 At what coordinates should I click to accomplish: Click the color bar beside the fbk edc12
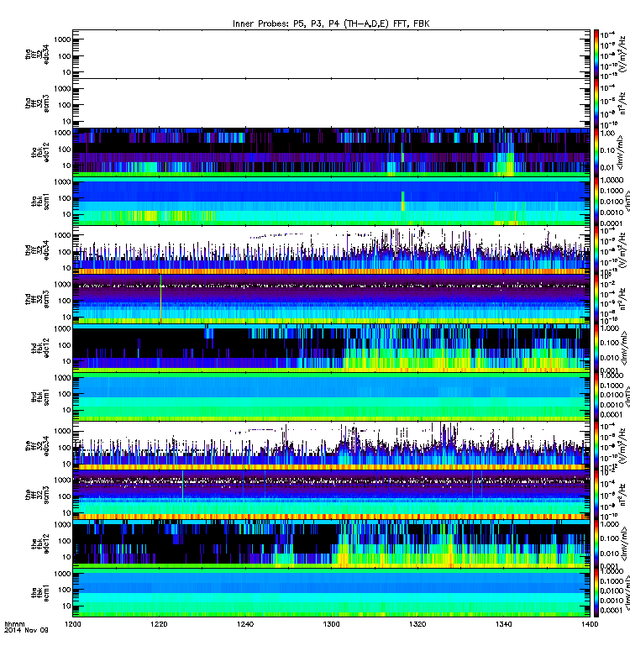[x=596, y=543]
